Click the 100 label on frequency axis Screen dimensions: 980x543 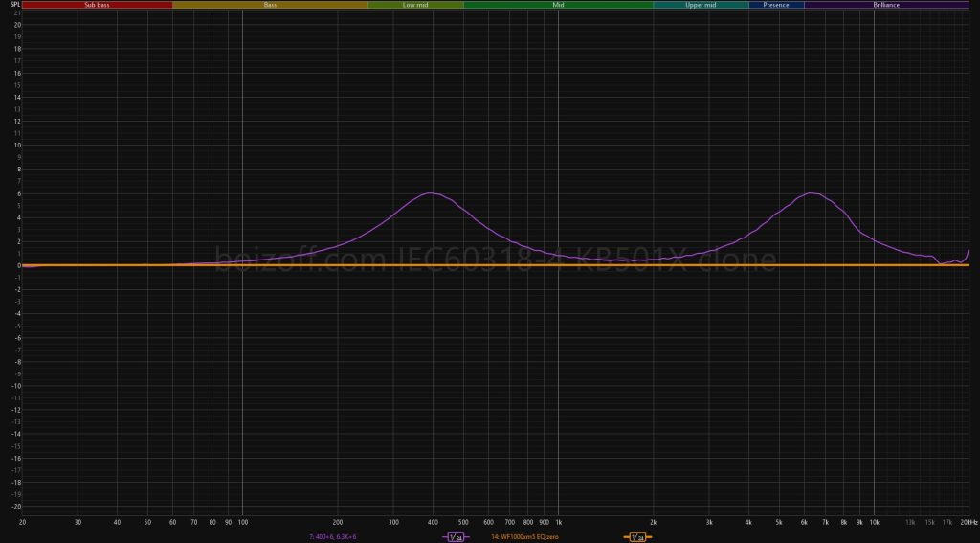coord(242,522)
